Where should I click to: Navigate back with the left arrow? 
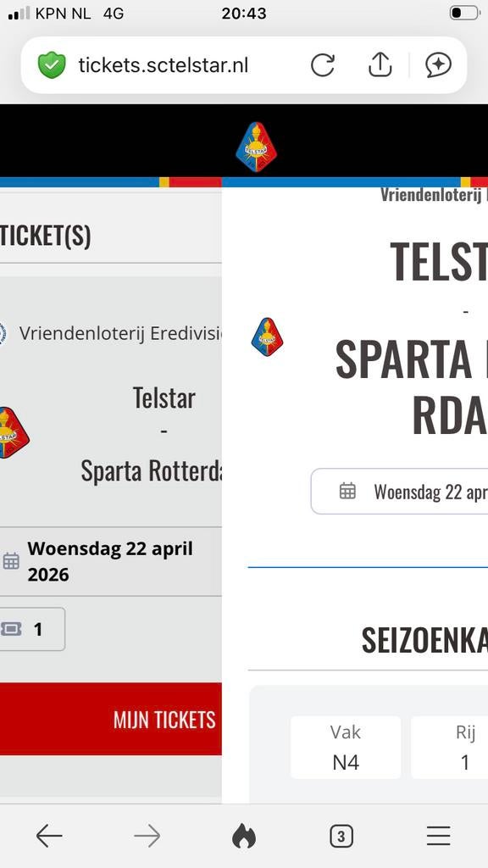[48, 836]
